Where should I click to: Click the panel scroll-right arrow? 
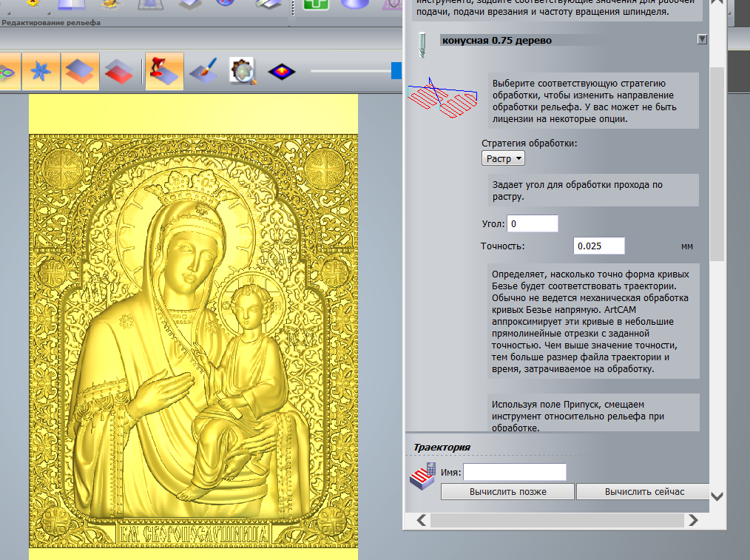693,520
